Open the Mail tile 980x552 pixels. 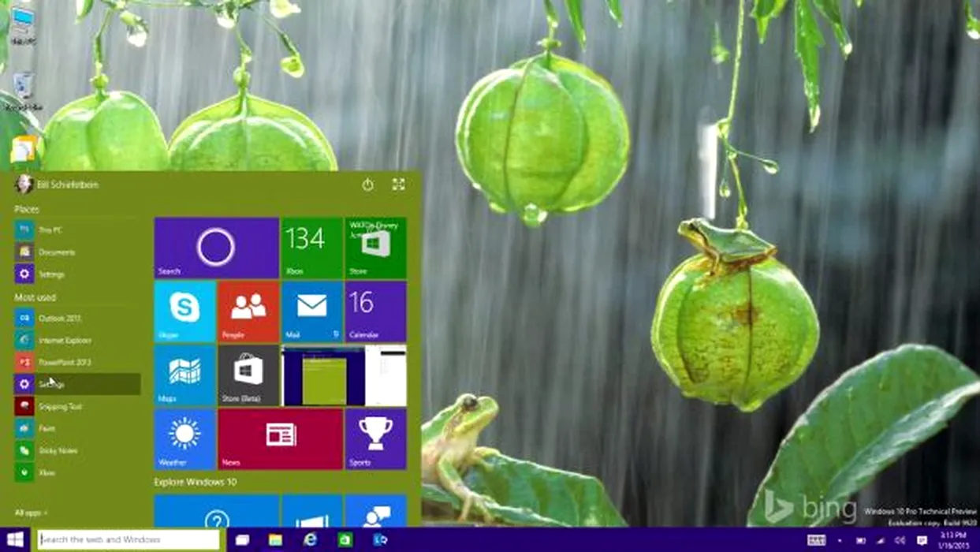[x=311, y=311]
